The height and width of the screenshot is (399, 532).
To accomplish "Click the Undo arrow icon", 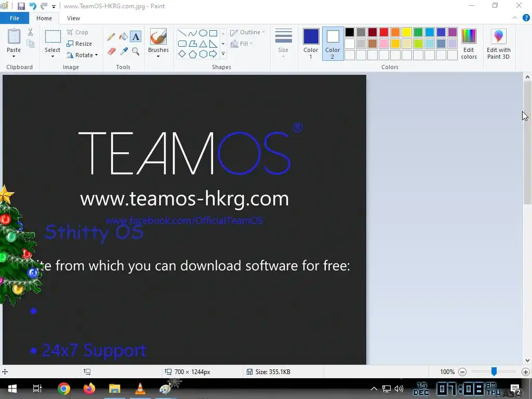I will click(33, 6).
